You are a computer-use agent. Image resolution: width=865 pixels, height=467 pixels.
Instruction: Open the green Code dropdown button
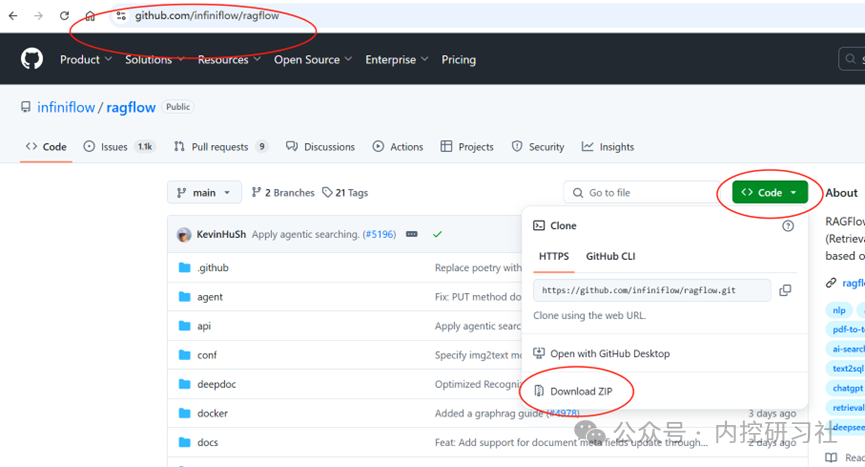770,192
